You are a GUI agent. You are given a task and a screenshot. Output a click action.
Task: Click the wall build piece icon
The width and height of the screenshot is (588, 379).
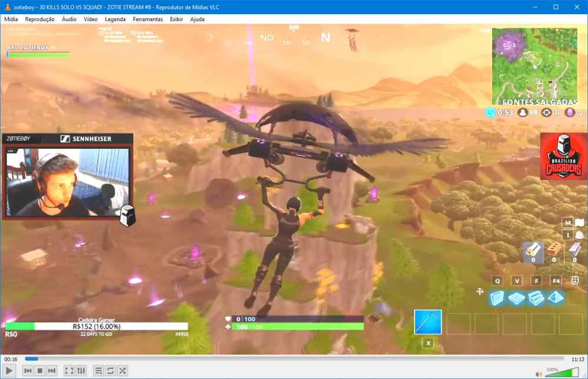point(497,298)
